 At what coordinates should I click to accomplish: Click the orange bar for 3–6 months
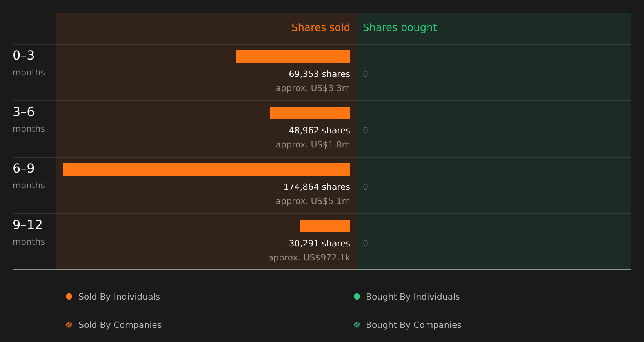pos(310,113)
